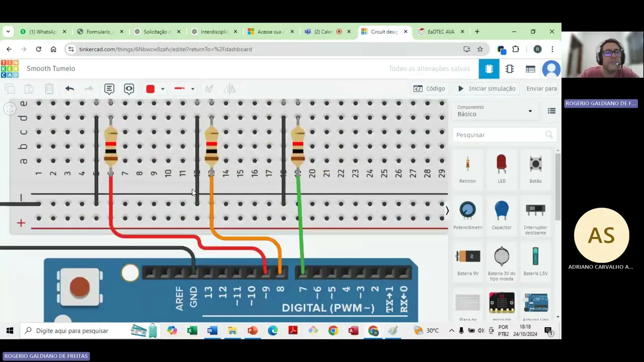Screen dimensions: 644x362
Task: Click Iniciar simulação
Action: pyautogui.click(x=487, y=88)
